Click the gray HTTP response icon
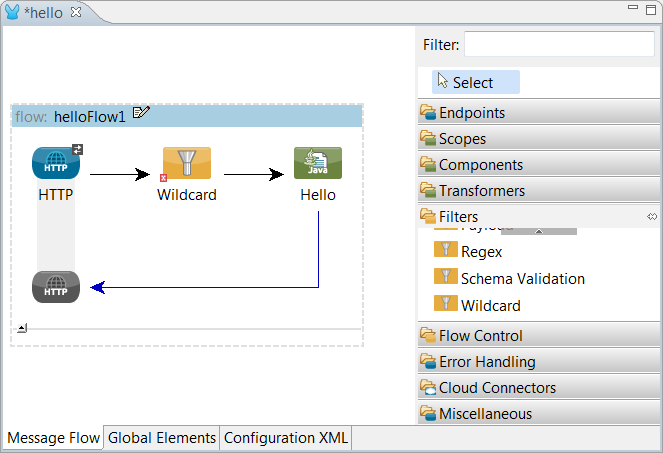The image size is (663, 453). coord(56,287)
